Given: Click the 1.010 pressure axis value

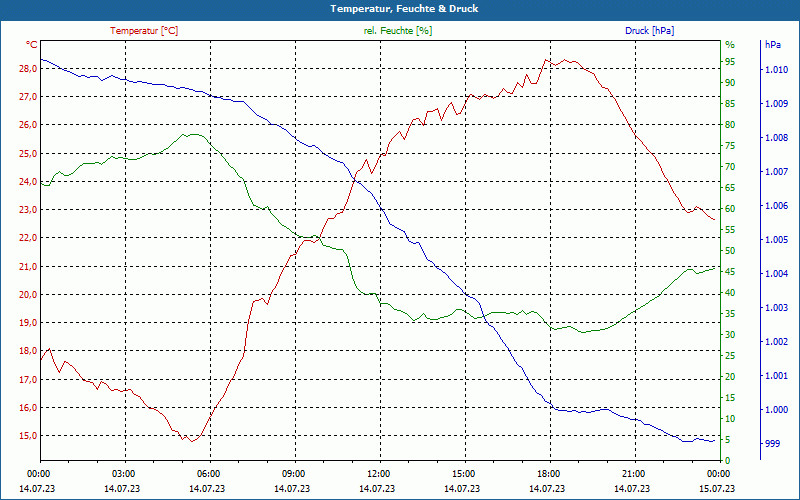Looking at the screenshot, I should point(777,70).
